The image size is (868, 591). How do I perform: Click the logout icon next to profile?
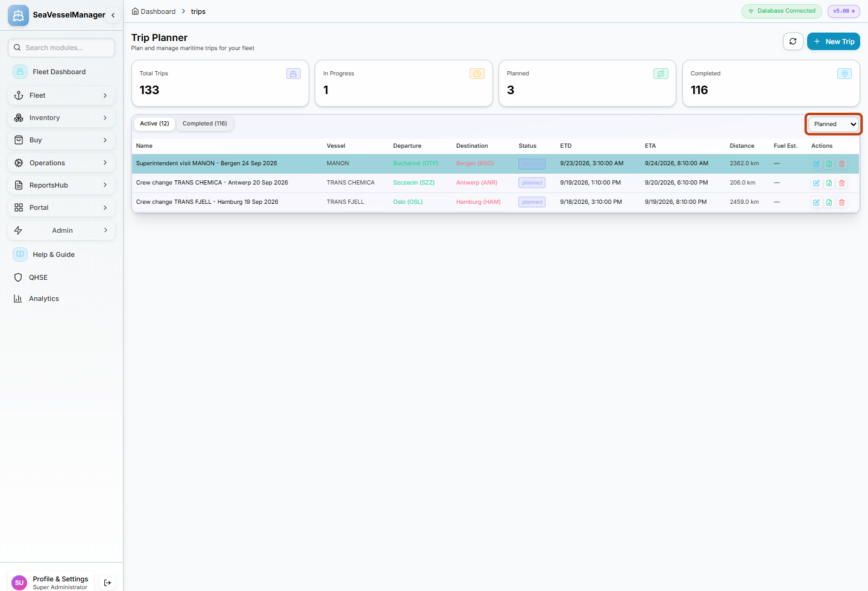[107, 583]
